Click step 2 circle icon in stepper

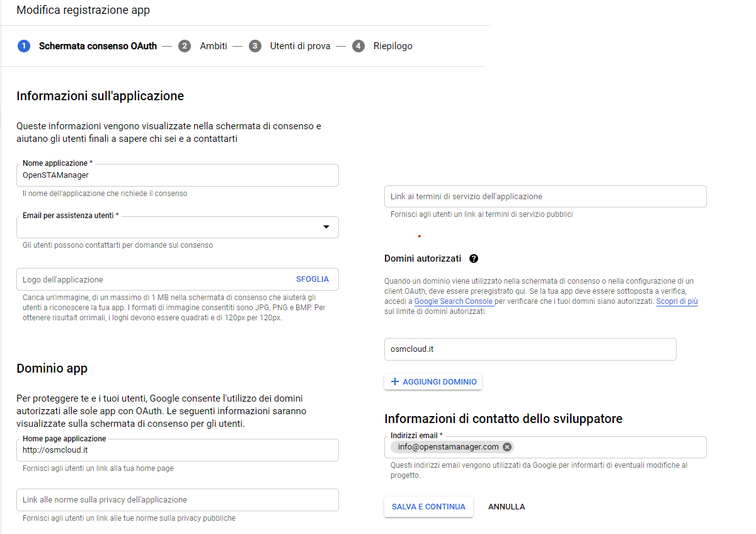coord(185,46)
